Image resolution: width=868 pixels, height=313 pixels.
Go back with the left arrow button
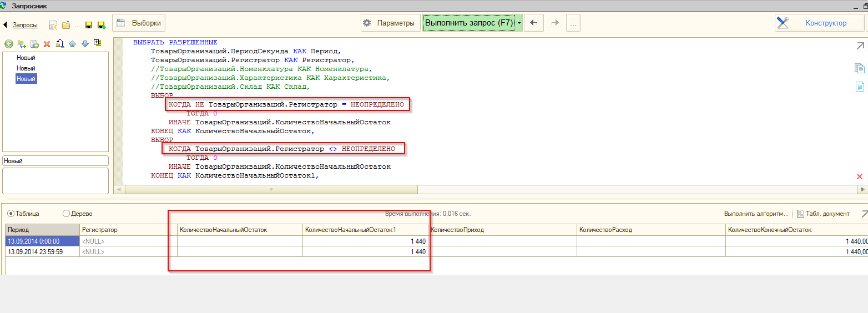tap(533, 23)
